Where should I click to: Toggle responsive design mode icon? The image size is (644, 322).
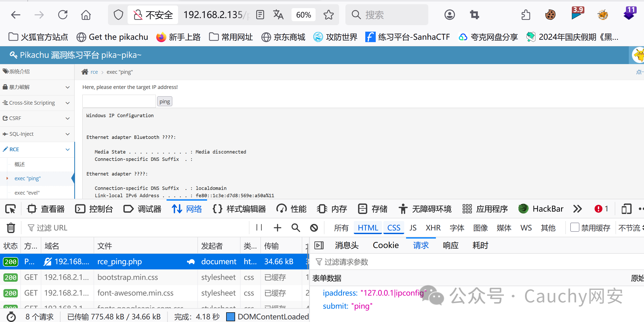point(626,209)
